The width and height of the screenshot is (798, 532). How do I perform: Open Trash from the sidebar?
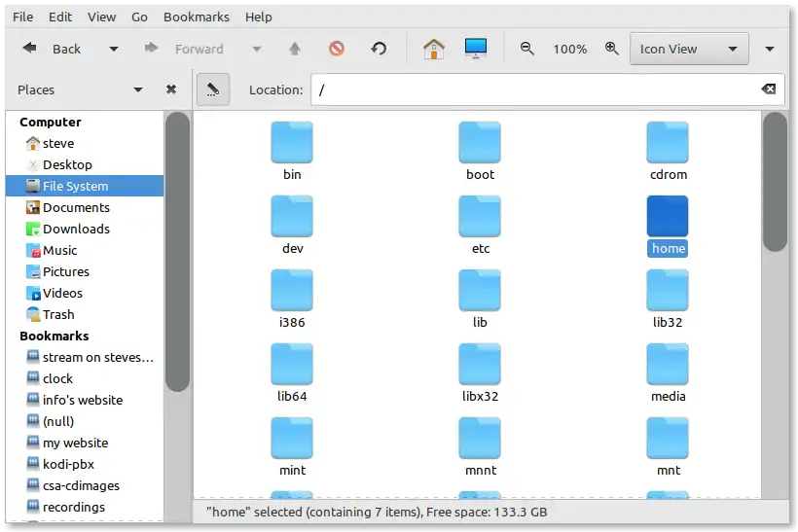(x=85, y=314)
